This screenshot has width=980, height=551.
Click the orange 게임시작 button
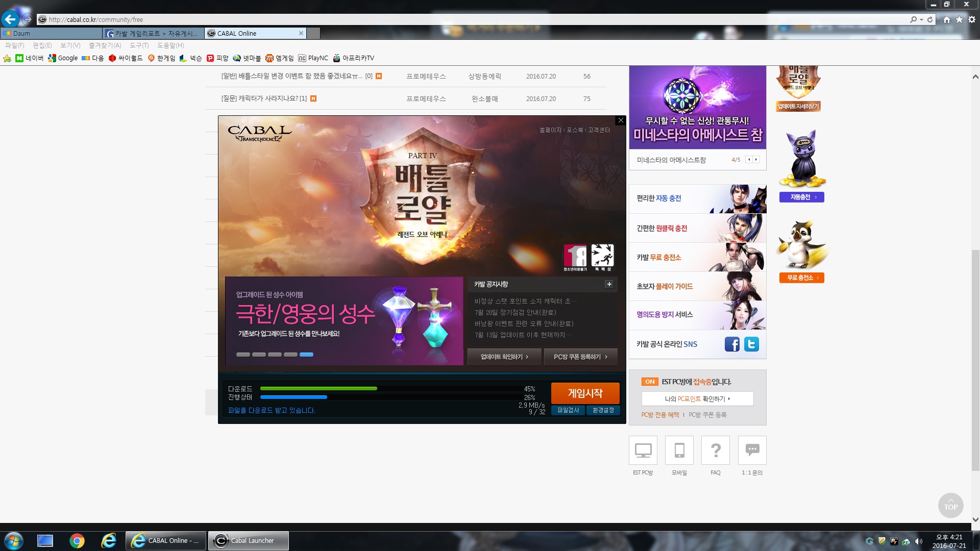point(585,393)
